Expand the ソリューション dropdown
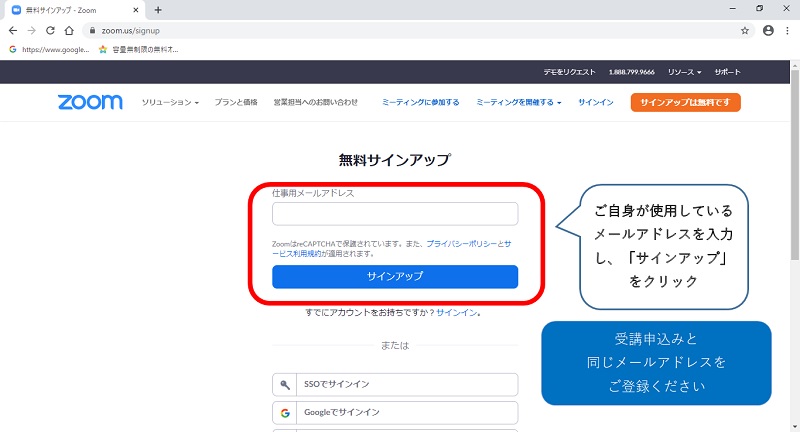This screenshot has width=800, height=432. click(170, 102)
